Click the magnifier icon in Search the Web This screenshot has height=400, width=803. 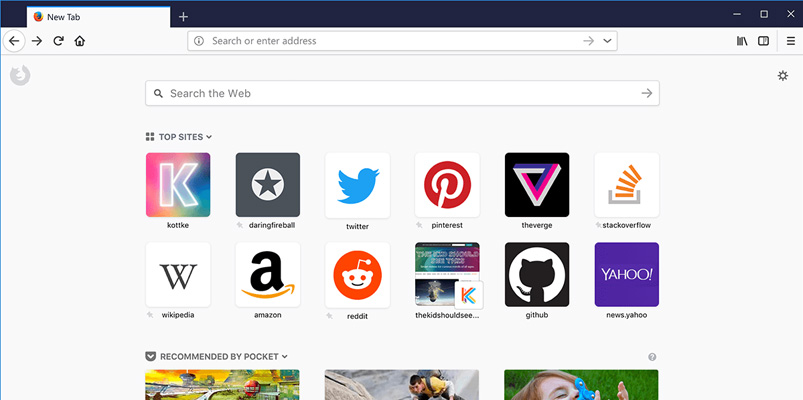(159, 93)
